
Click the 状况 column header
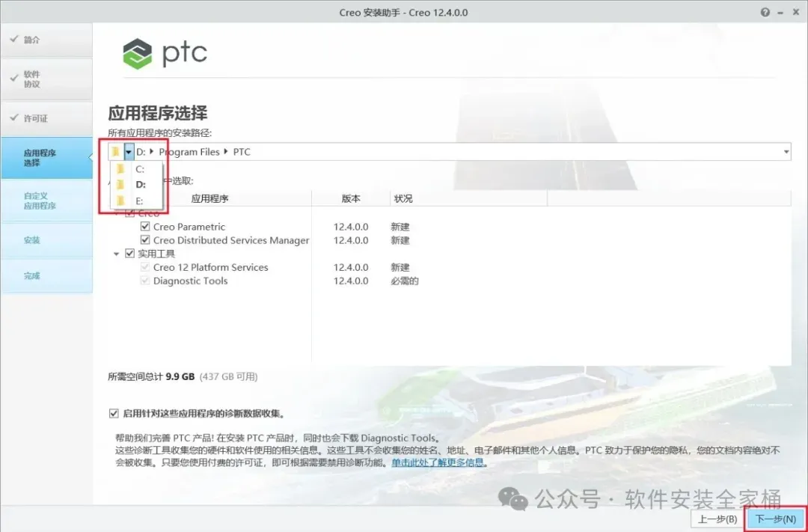(x=468, y=198)
